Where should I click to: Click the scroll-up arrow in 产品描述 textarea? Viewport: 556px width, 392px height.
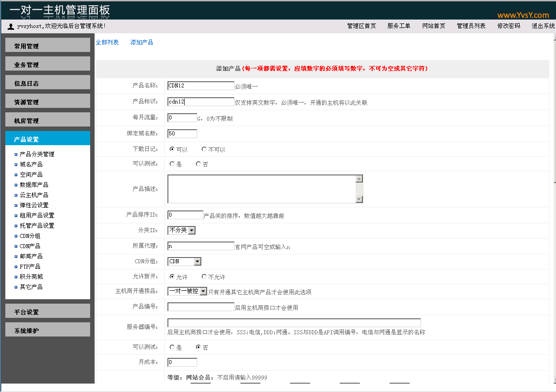(x=359, y=179)
